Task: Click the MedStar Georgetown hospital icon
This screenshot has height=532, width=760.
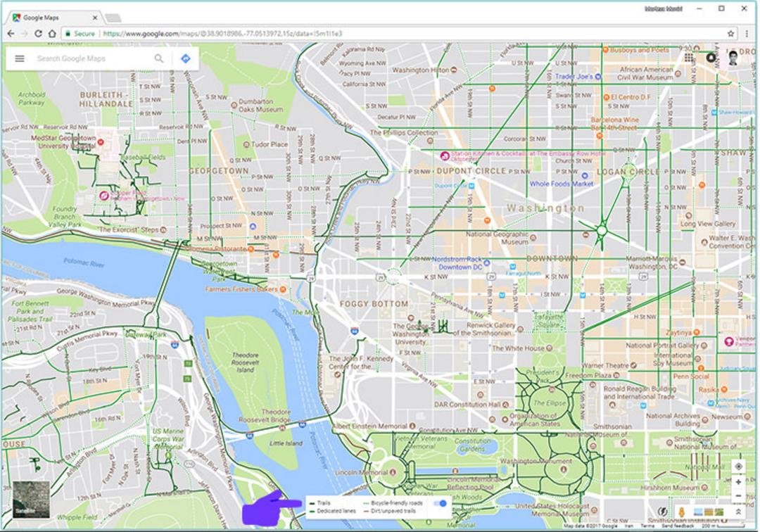Action: pyautogui.click(x=101, y=142)
